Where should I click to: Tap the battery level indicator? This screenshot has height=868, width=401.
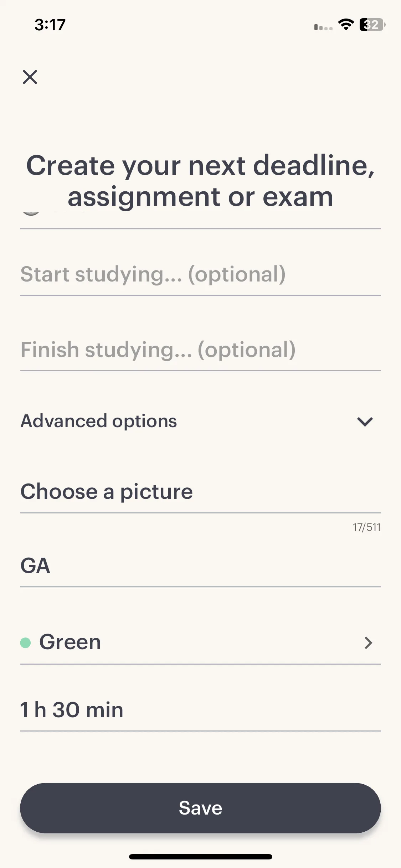(372, 25)
